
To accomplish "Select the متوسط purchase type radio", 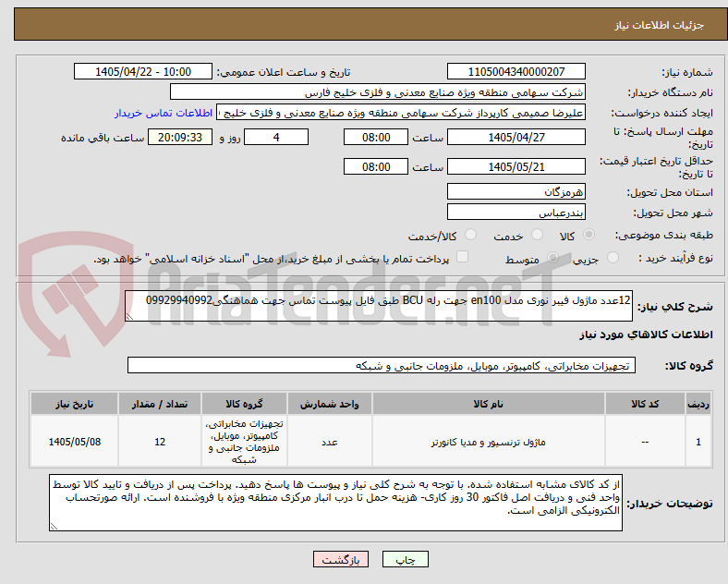I will [x=552, y=257].
